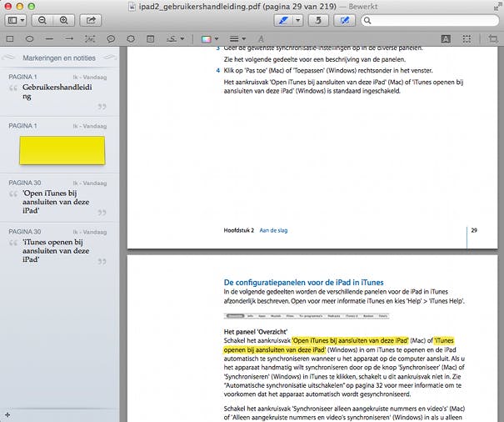
Task: Click page number 29 in the footer
Action: [x=474, y=230]
